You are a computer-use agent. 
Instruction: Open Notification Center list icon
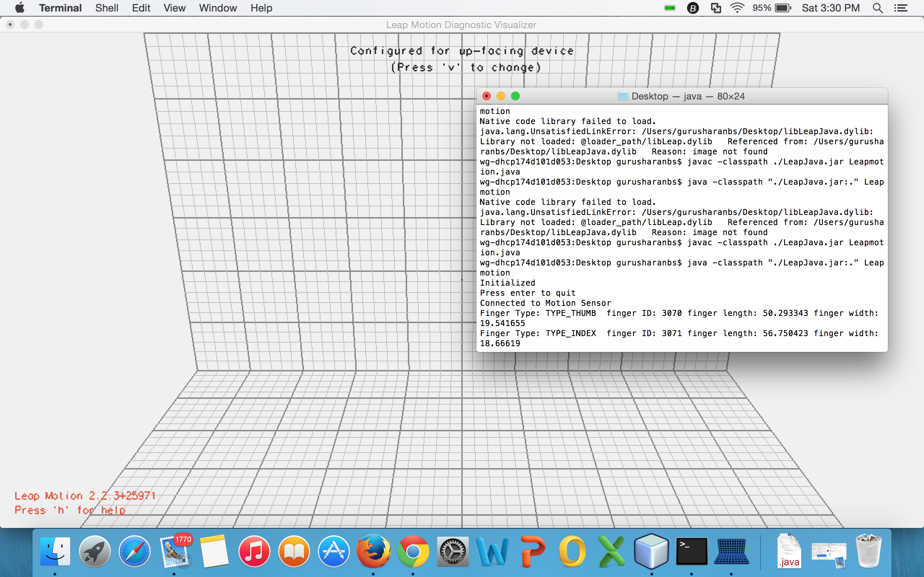pos(901,8)
